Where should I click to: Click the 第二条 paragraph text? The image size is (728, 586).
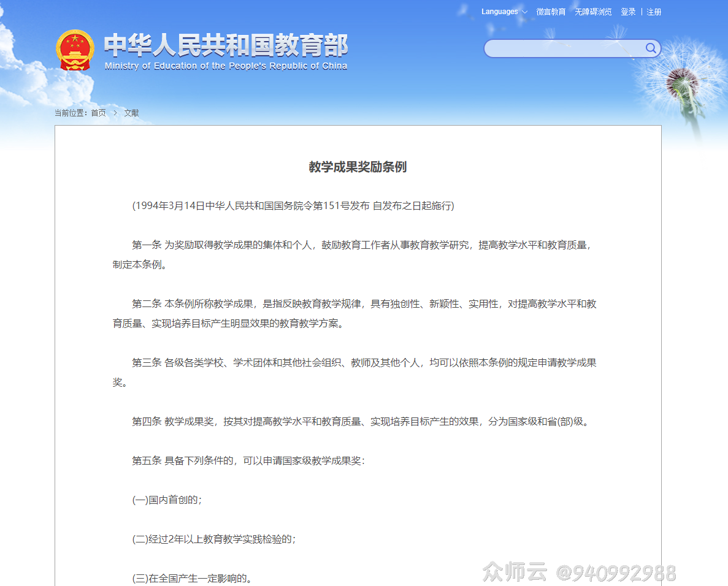point(354,314)
